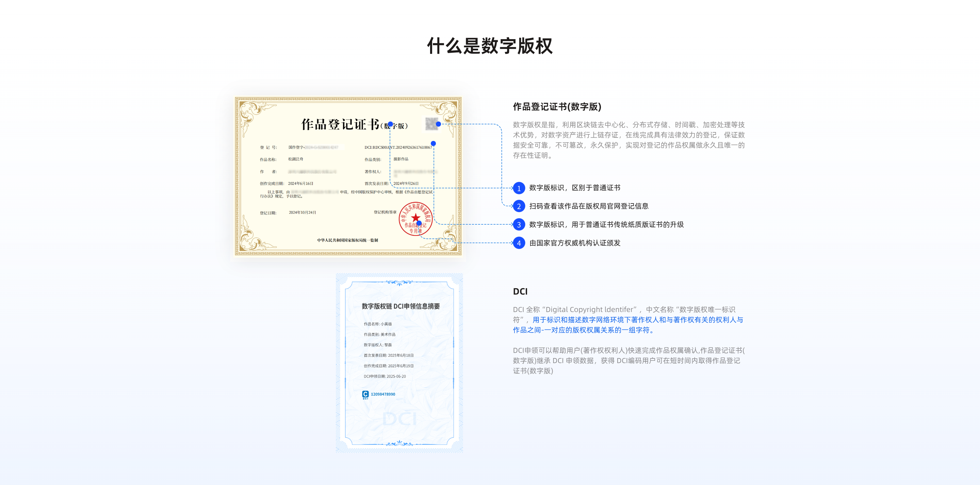Click the blue marker dot beside QR code
980x485 pixels.
click(x=438, y=124)
